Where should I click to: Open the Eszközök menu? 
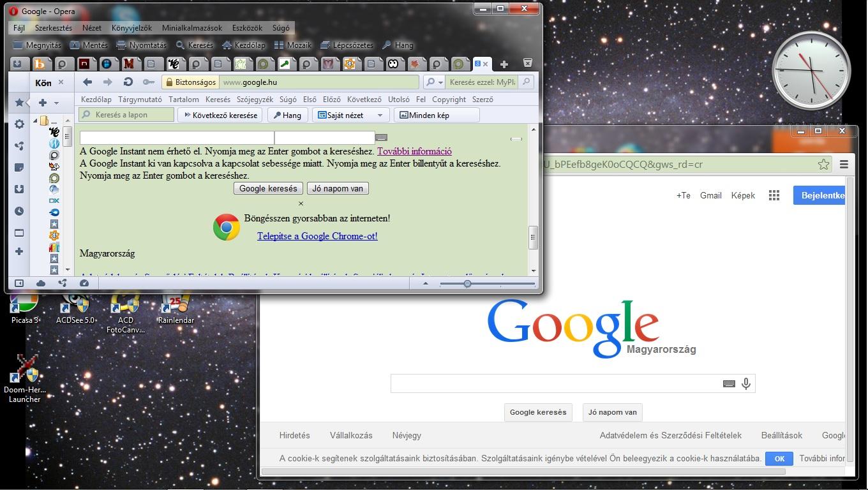click(248, 28)
